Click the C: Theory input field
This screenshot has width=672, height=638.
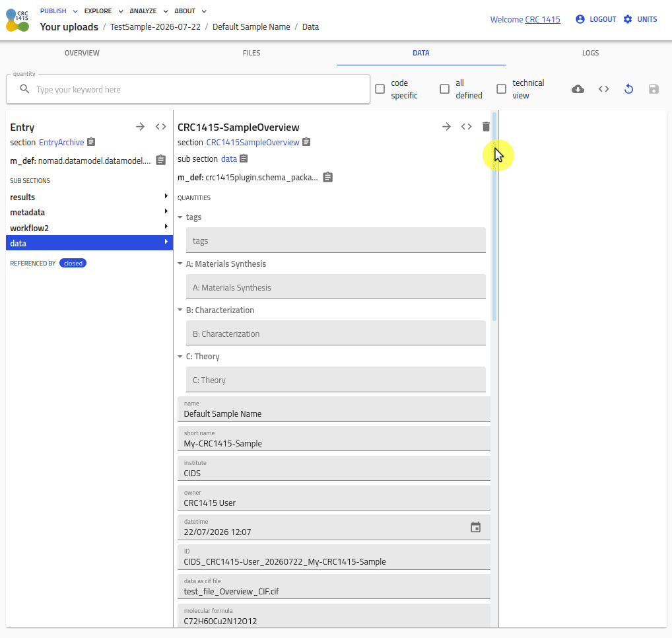[335, 380]
